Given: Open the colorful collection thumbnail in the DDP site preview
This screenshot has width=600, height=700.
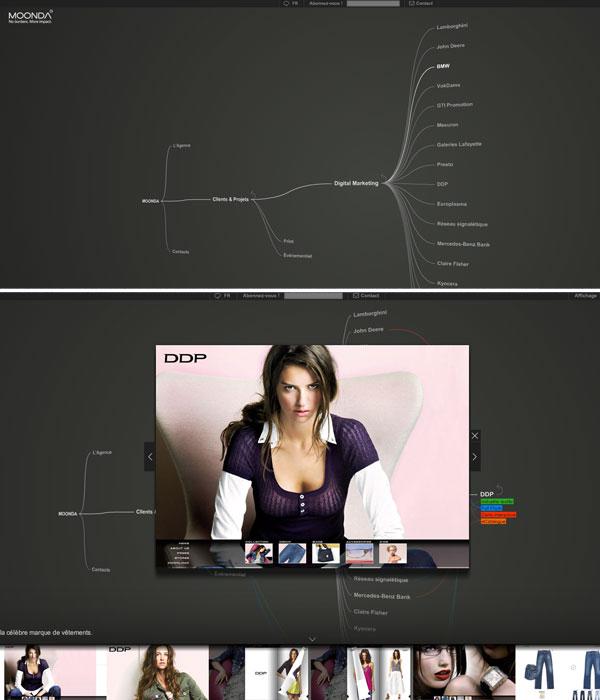Looking at the screenshot, I should tap(259, 553).
